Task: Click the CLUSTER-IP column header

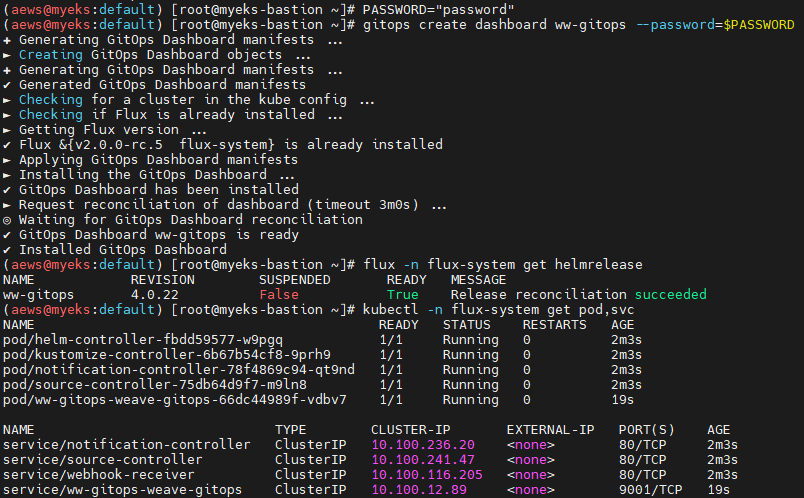Action: click(410, 429)
